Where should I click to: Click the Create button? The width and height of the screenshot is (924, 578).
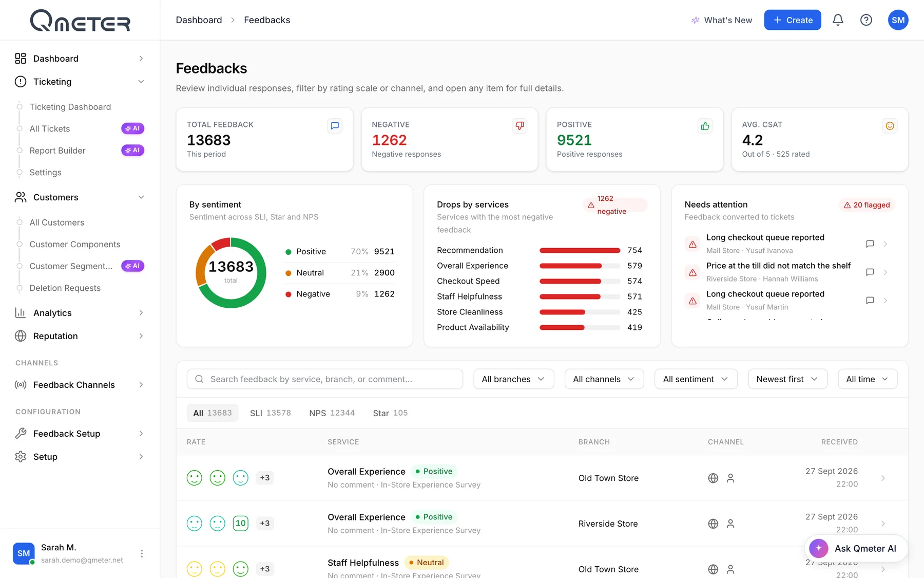793,20
